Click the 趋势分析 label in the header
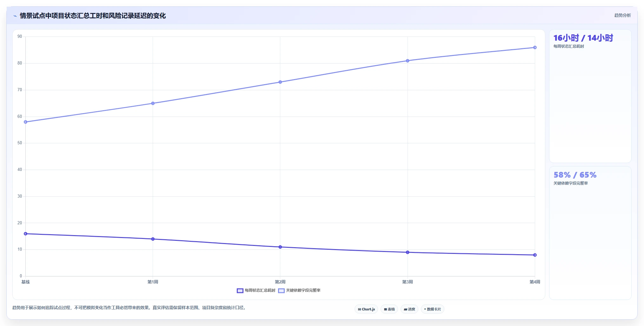Image resolution: width=644 pixels, height=326 pixels. [622, 15]
